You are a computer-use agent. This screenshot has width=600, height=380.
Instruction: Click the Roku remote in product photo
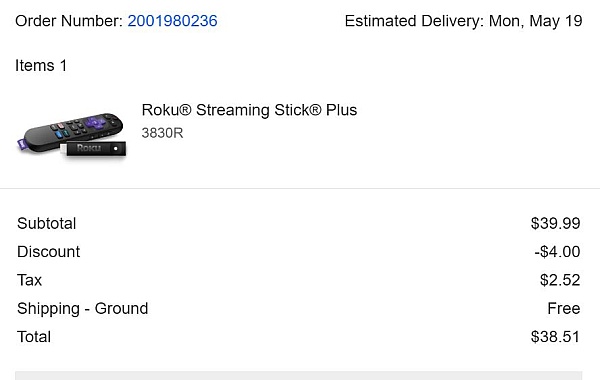coord(73,130)
